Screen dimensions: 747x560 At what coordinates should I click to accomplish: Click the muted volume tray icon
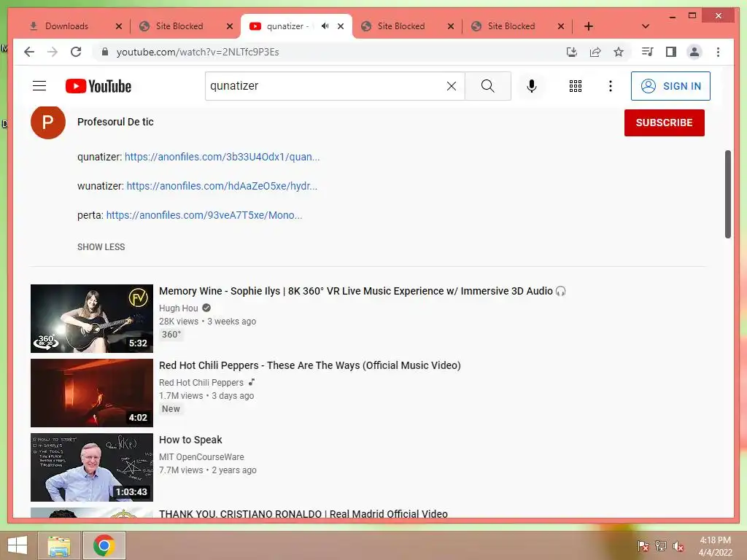pyautogui.click(x=678, y=545)
